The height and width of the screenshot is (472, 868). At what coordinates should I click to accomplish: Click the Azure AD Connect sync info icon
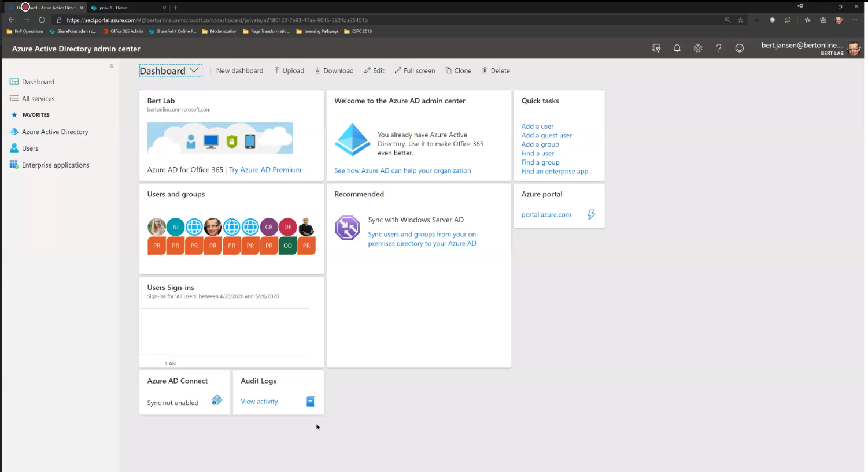[217, 399]
